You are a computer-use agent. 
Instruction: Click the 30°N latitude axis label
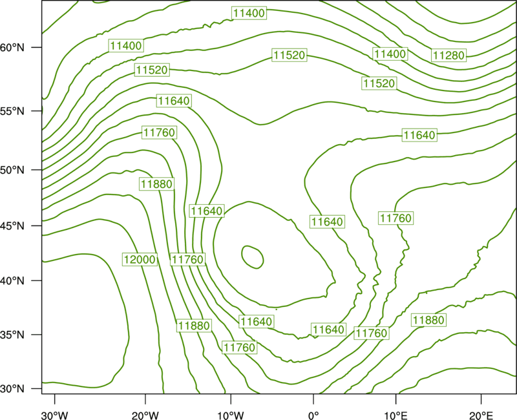tap(12, 389)
